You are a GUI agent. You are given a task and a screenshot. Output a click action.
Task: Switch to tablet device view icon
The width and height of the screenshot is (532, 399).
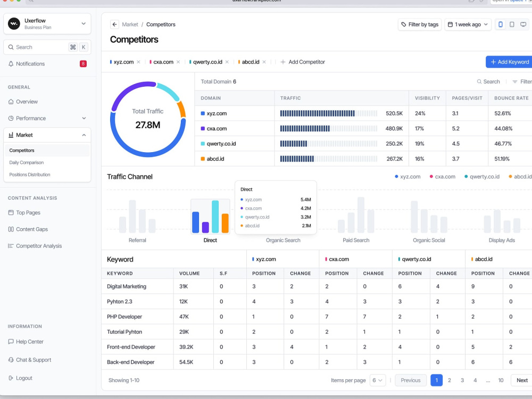click(512, 24)
